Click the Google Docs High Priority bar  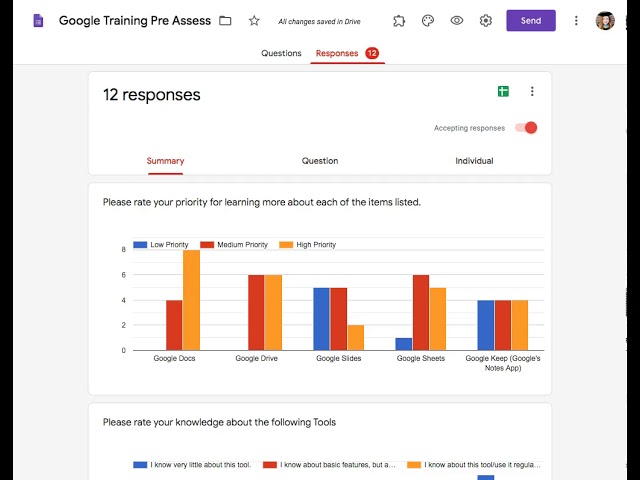pos(191,300)
